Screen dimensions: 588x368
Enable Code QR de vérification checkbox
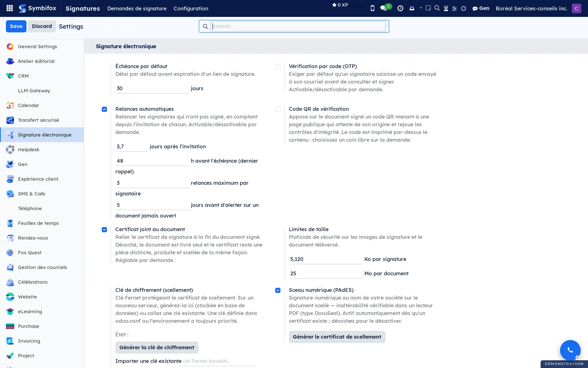coord(278,109)
